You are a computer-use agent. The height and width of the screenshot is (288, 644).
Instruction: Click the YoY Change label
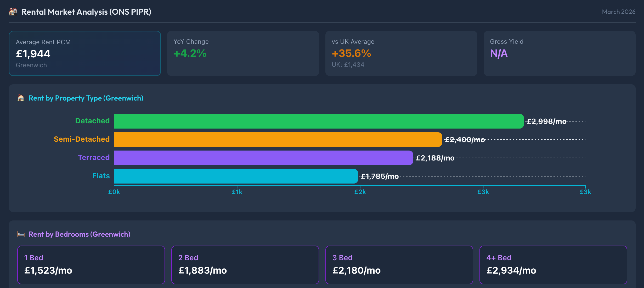(x=191, y=42)
